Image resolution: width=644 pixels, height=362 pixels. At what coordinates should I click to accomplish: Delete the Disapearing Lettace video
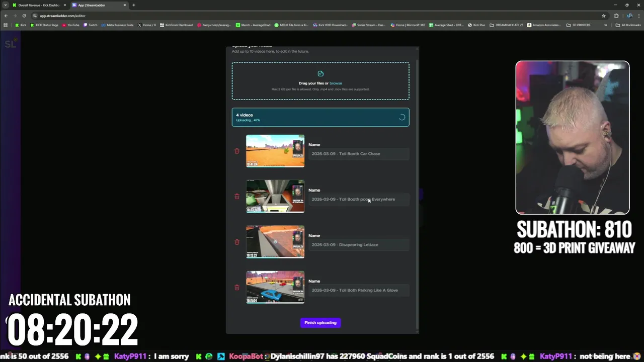click(237, 242)
